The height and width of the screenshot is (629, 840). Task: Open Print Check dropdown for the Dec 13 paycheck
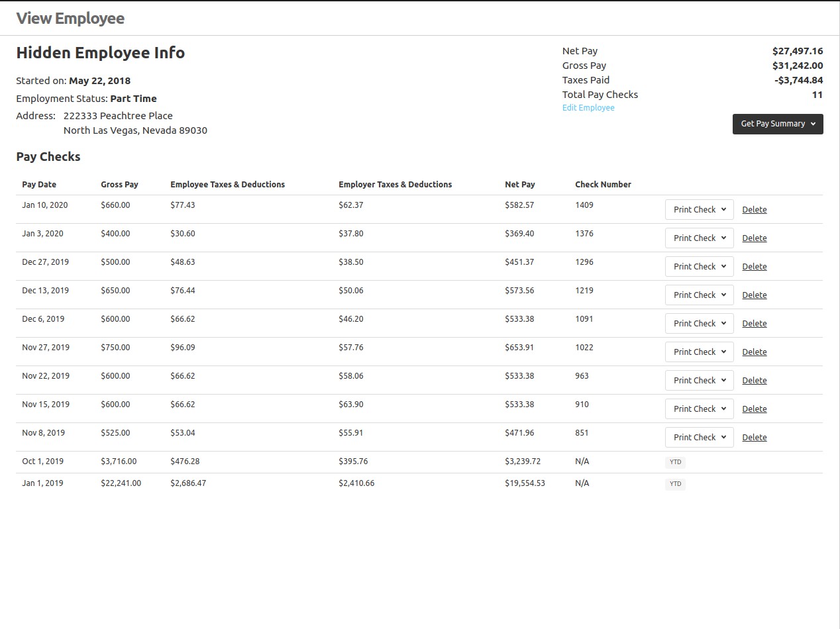(698, 295)
